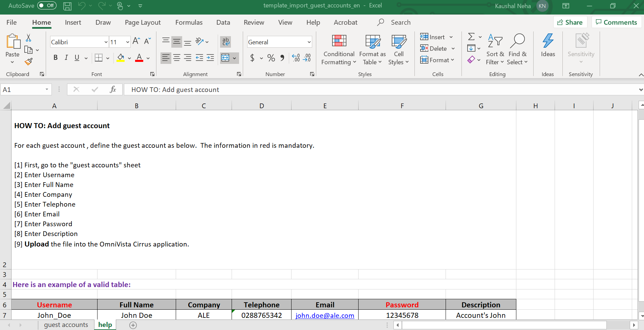Click the Increase Font Size icon

click(x=136, y=41)
